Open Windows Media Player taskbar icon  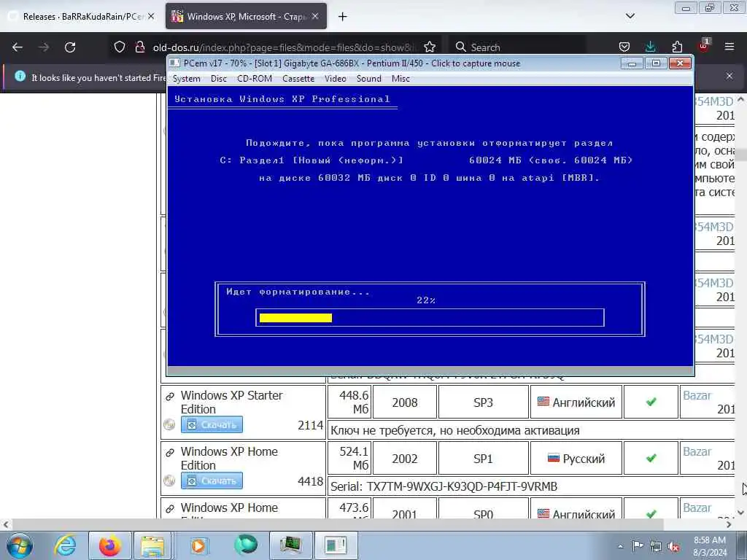(198, 545)
